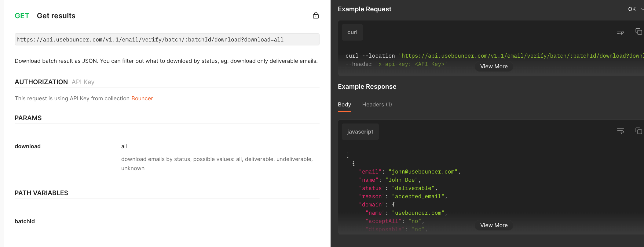Copy the curl example request
This screenshot has height=247, width=644.
[x=639, y=32]
